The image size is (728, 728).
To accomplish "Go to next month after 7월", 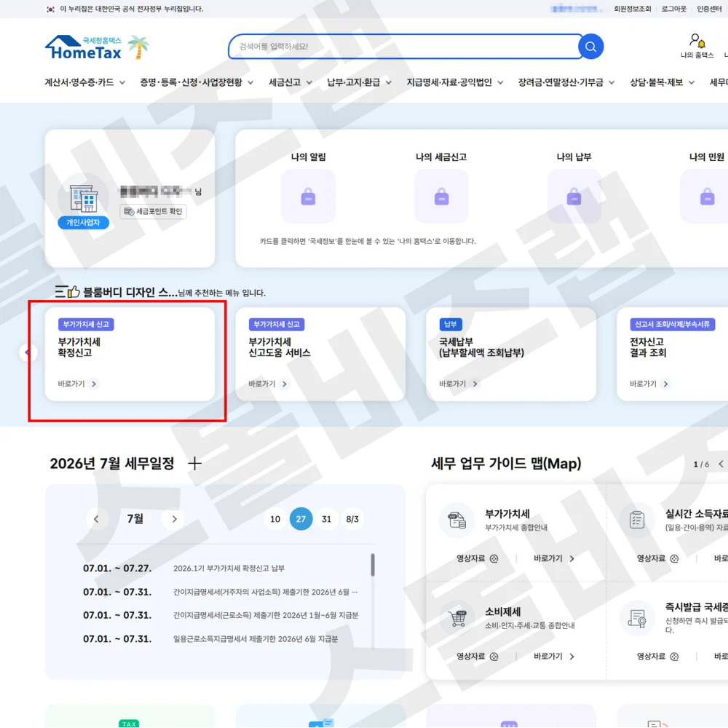I will click(x=175, y=519).
